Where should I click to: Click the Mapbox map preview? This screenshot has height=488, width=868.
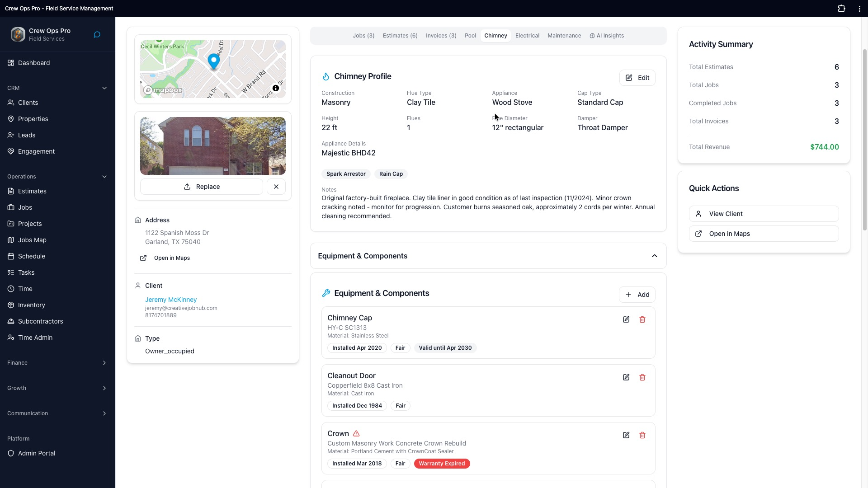pyautogui.click(x=213, y=69)
